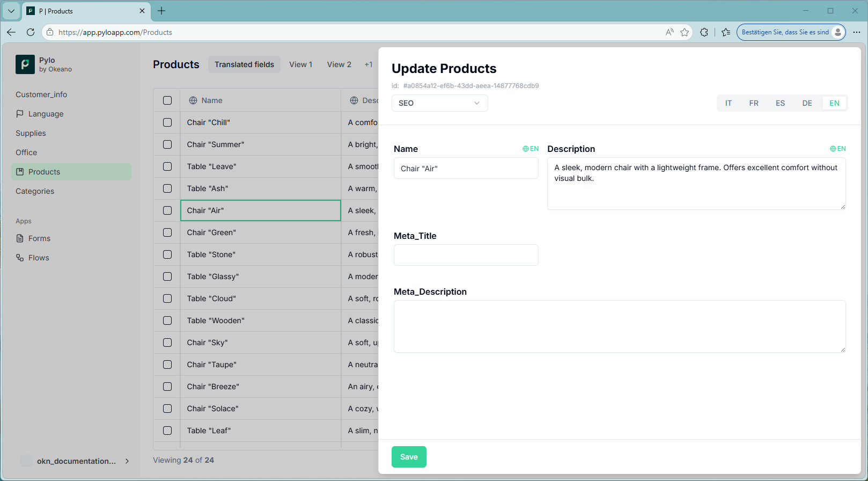
Task: Tick the checkbox for Chair "Chill" row
Action: point(167,122)
